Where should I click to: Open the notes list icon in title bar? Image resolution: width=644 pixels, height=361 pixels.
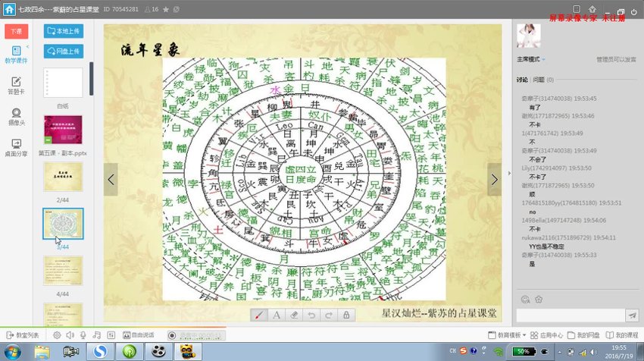(x=577, y=8)
